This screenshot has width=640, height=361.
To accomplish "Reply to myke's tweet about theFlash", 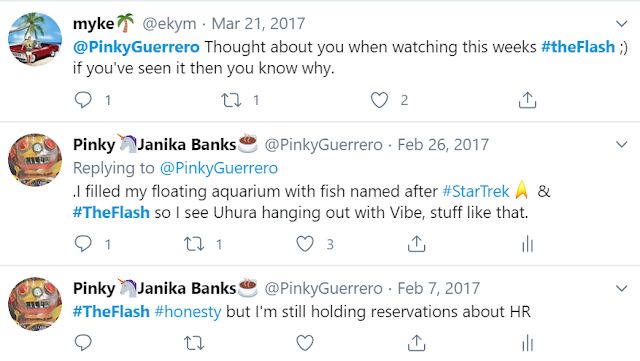I will [x=83, y=100].
